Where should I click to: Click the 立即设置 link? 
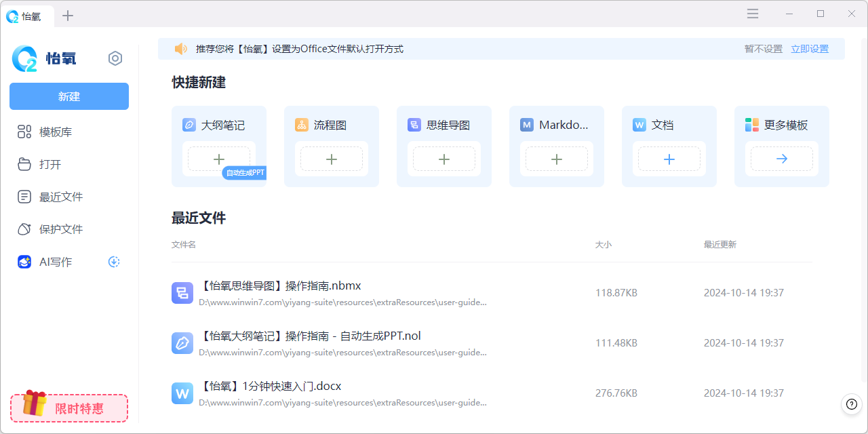(810, 49)
